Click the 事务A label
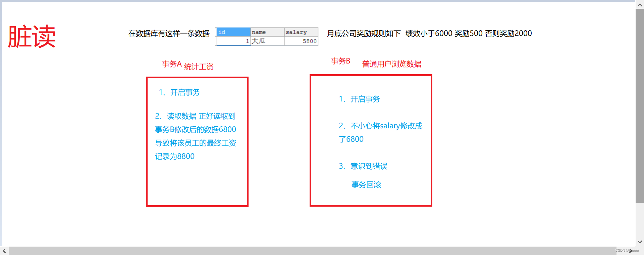 [172, 64]
